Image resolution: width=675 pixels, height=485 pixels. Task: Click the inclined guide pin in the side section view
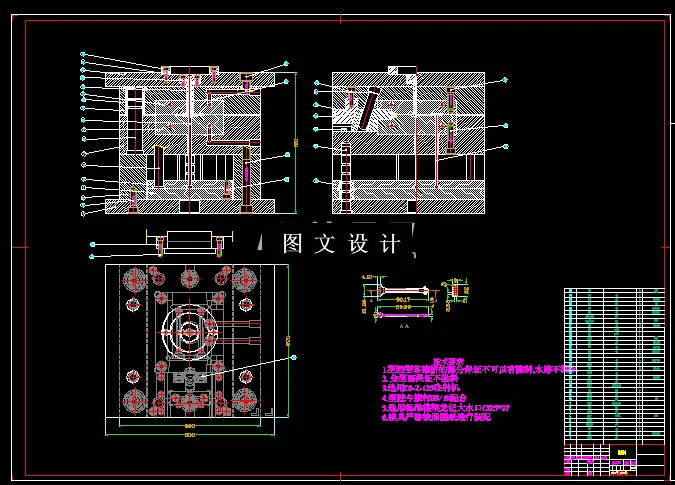368,108
